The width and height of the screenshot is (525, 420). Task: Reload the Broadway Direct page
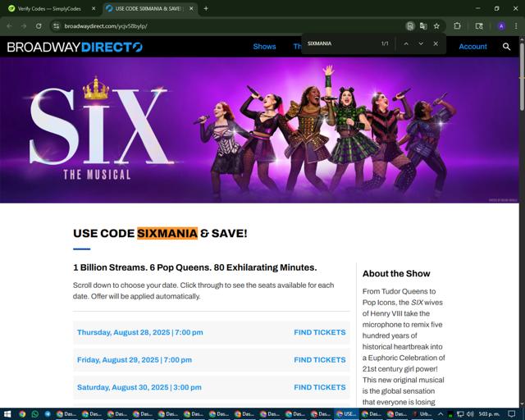[39, 26]
